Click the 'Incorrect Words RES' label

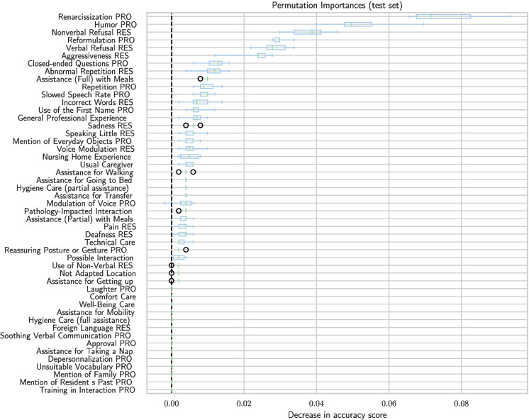[97, 102]
